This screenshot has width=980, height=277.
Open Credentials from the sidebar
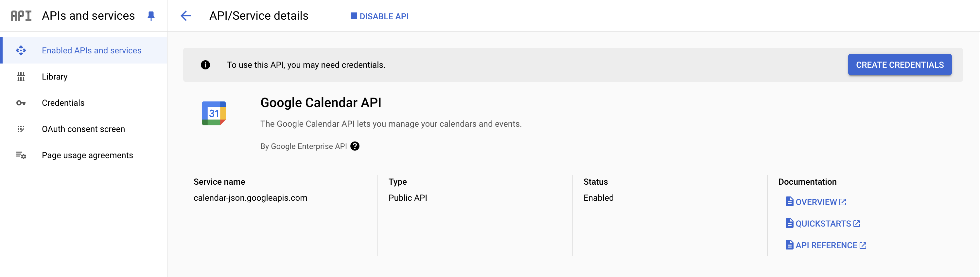[63, 103]
